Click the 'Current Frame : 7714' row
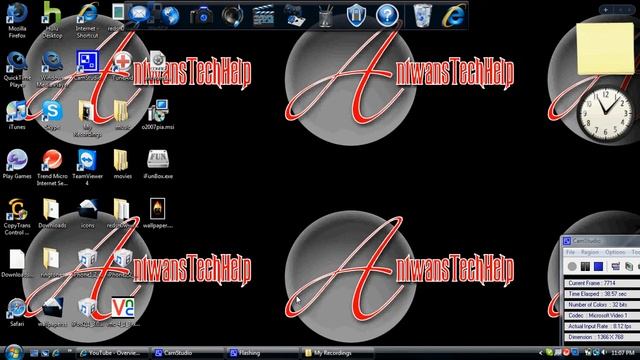Image resolution: width=640 pixels, height=360 pixels. (x=602, y=283)
